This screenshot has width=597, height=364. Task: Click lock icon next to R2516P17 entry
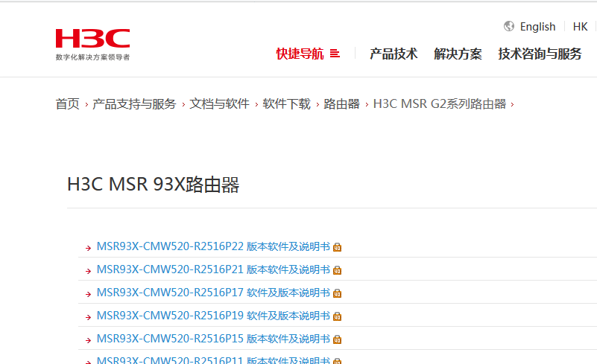coord(338,293)
